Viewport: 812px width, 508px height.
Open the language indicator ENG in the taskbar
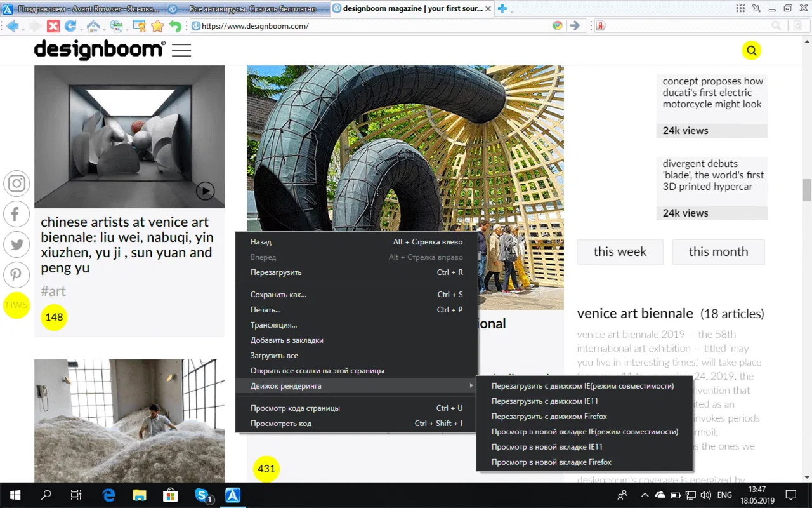click(724, 495)
